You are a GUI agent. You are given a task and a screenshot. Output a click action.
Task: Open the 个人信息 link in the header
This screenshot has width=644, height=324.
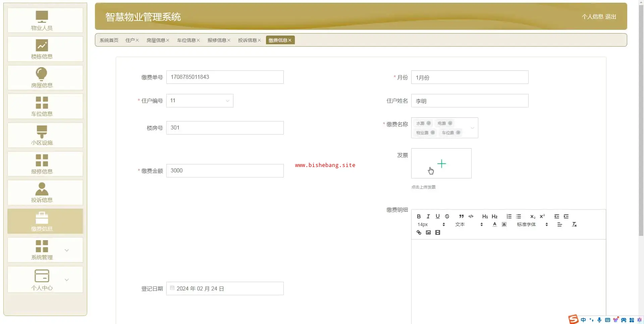pyautogui.click(x=592, y=16)
